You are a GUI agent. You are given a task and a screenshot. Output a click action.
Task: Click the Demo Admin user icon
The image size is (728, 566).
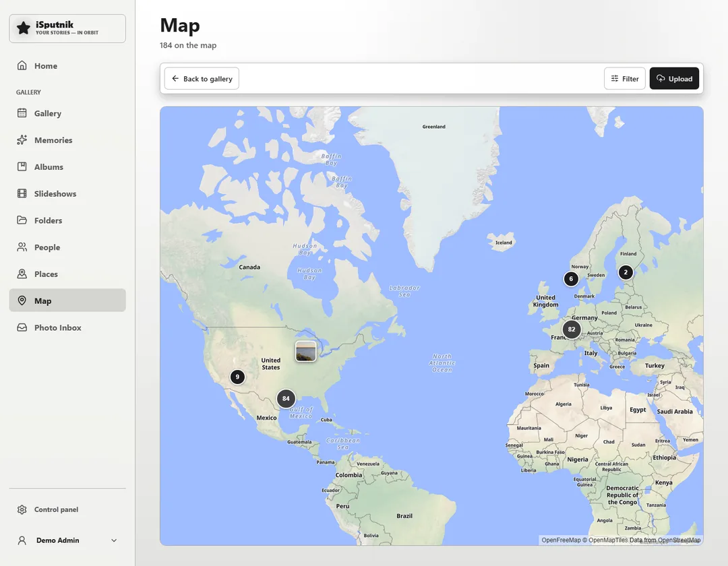(x=22, y=540)
